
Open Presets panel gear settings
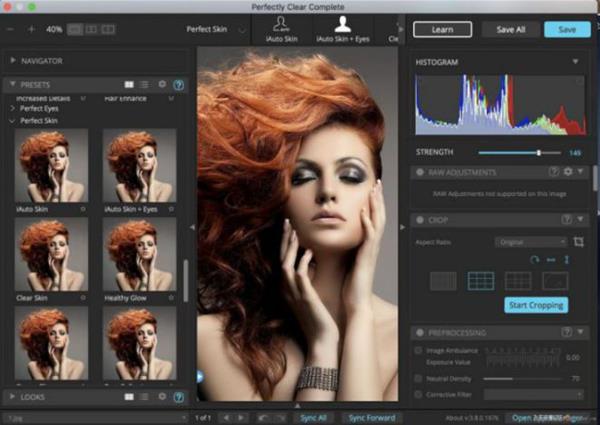(162, 86)
